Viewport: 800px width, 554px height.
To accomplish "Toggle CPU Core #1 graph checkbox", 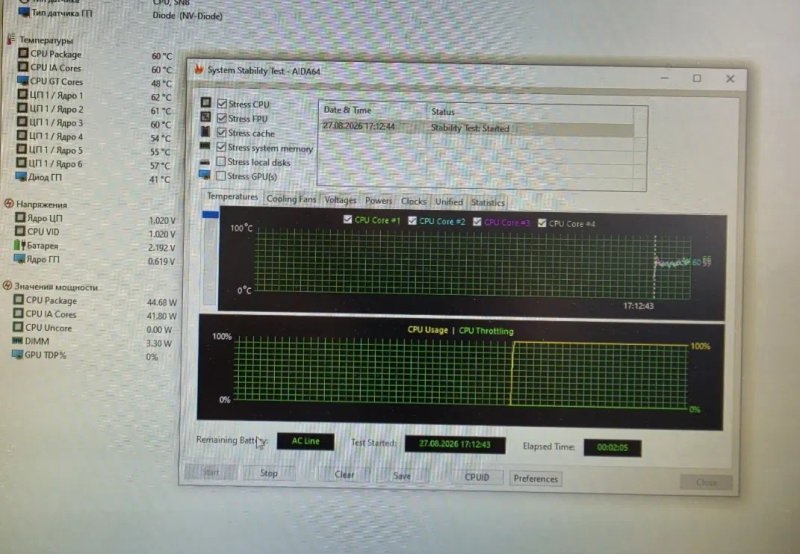I will (348, 219).
